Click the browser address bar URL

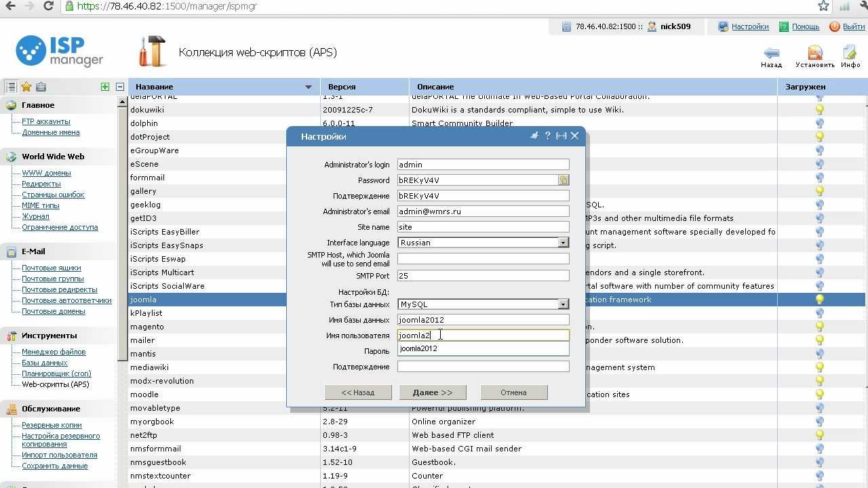tap(167, 6)
